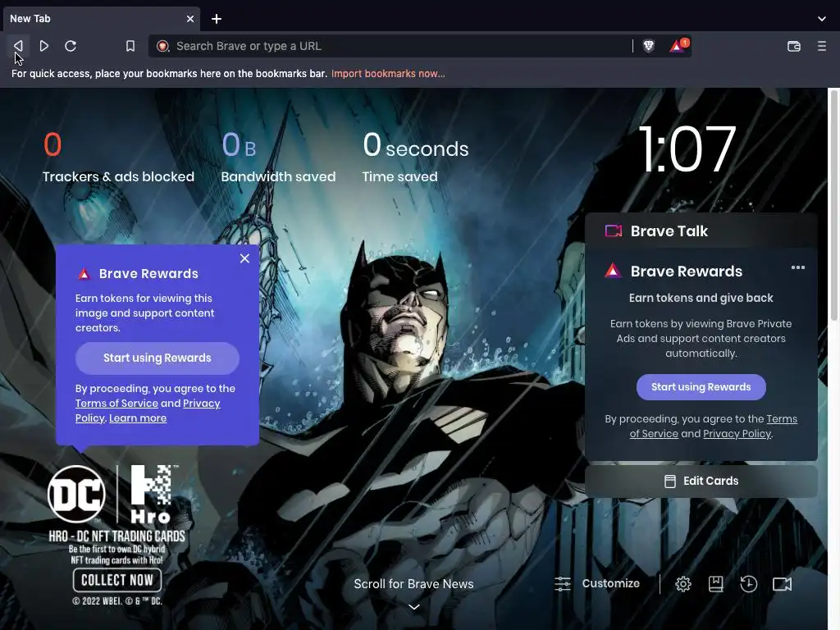Click the Time saved stat
The image size is (840, 630).
click(x=415, y=158)
